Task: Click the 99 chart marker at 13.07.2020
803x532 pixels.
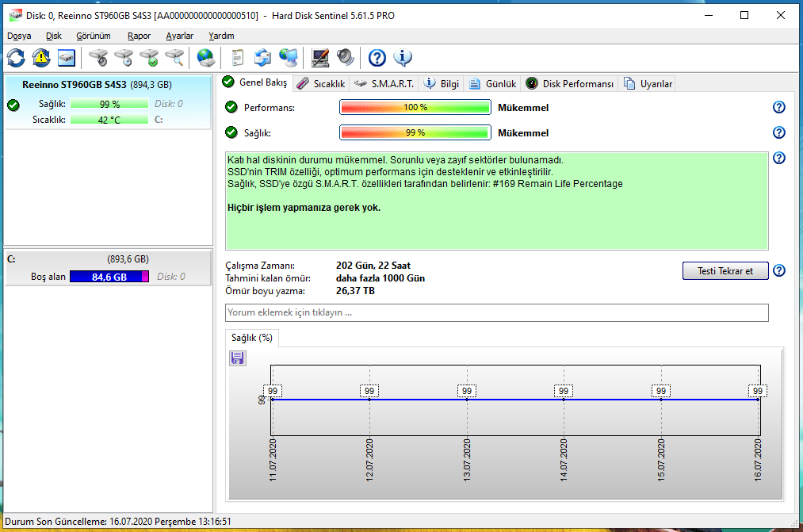Action: 467,391
